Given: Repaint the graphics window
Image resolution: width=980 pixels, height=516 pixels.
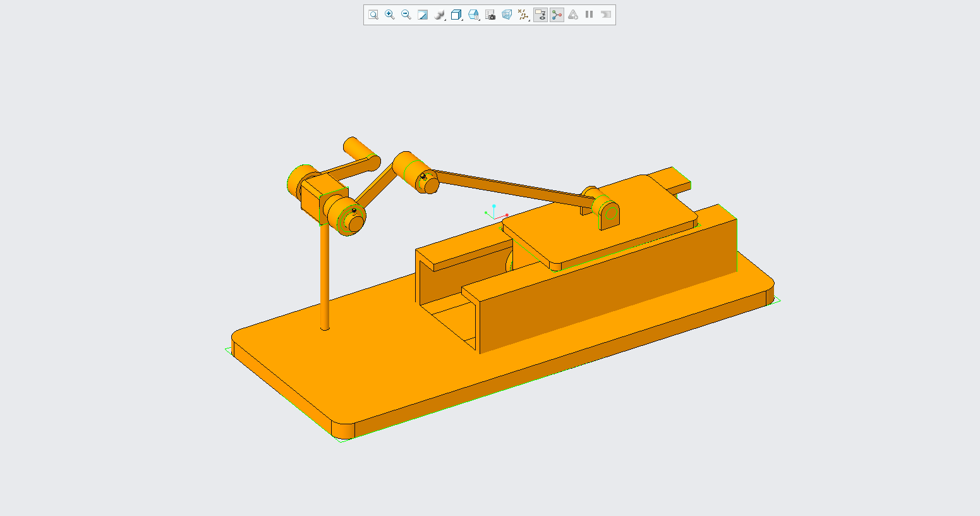Looking at the screenshot, I should (x=423, y=15).
